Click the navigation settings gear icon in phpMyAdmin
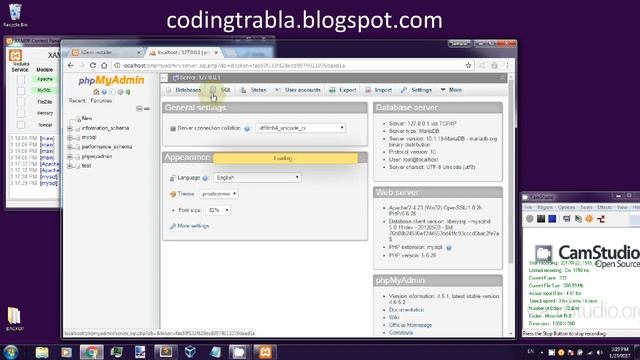This screenshot has height=360, width=640. 120,92
